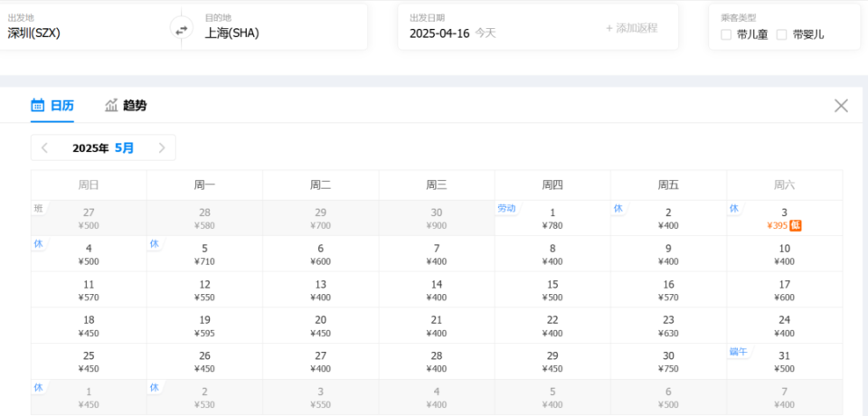Choose May 12 with ¥550 fare

(x=205, y=289)
